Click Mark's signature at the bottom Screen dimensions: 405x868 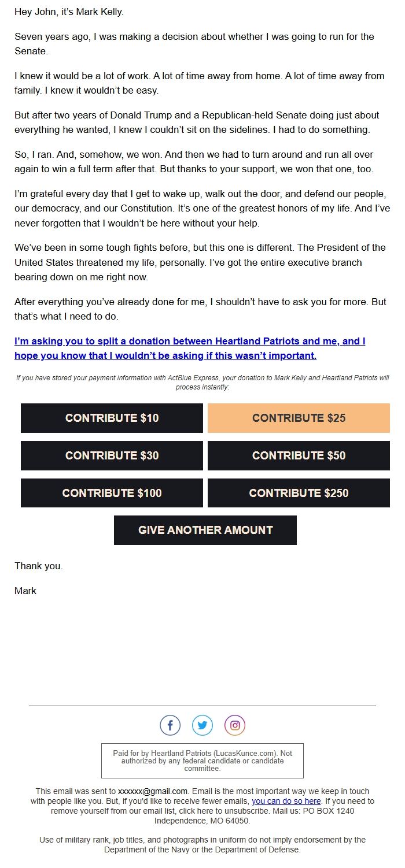point(25,591)
